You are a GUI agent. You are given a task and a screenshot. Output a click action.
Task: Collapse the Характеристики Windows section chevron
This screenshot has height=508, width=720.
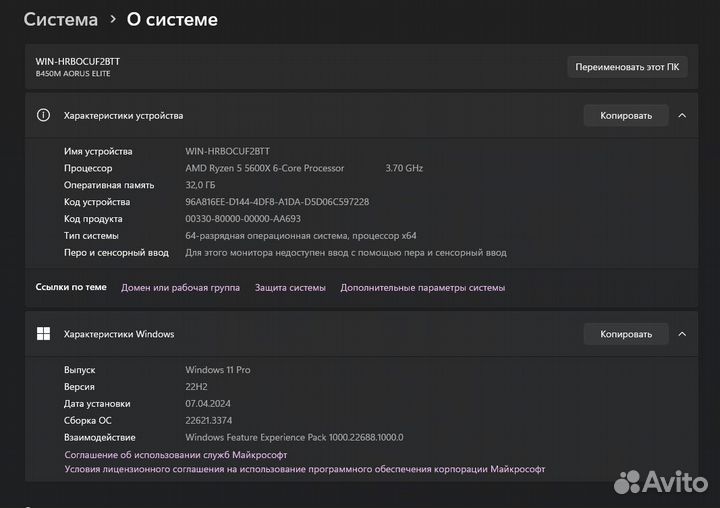[682, 334]
